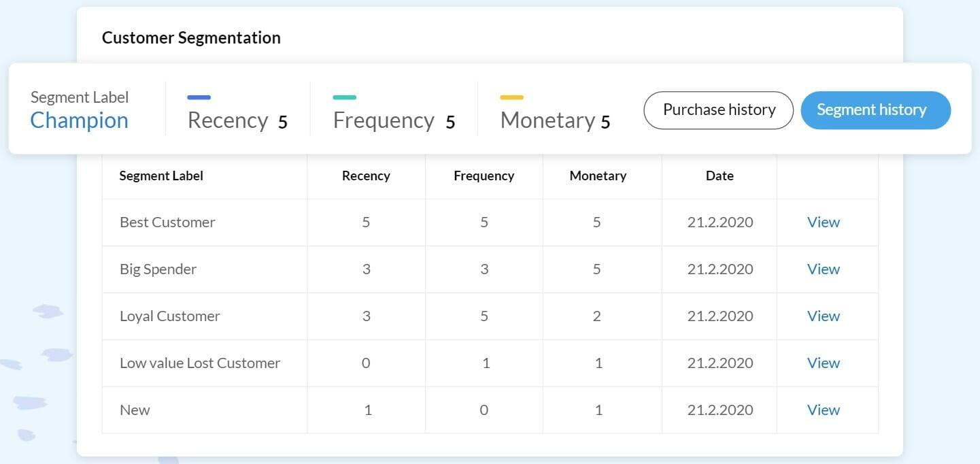
Task: Click the Recency column header
Action: 366,176
